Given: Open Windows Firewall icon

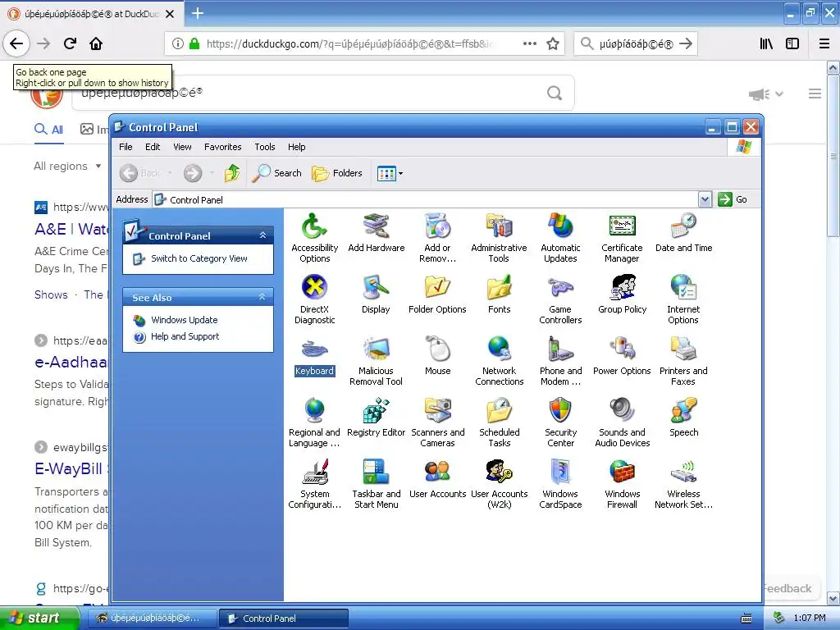Looking at the screenshot, I should pos(622,484).
